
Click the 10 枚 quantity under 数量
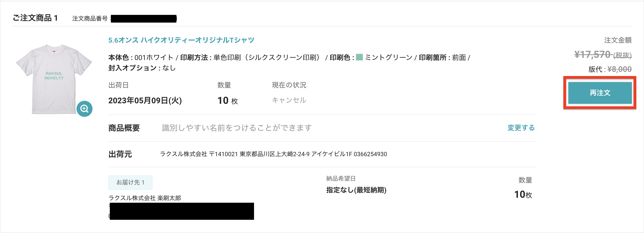(228, 101)
